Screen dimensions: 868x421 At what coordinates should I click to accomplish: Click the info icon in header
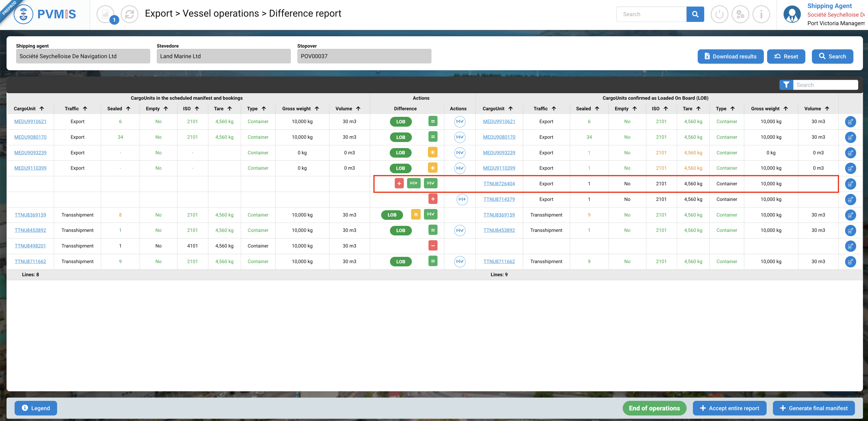pyautogui.click(x=761, y=14)
